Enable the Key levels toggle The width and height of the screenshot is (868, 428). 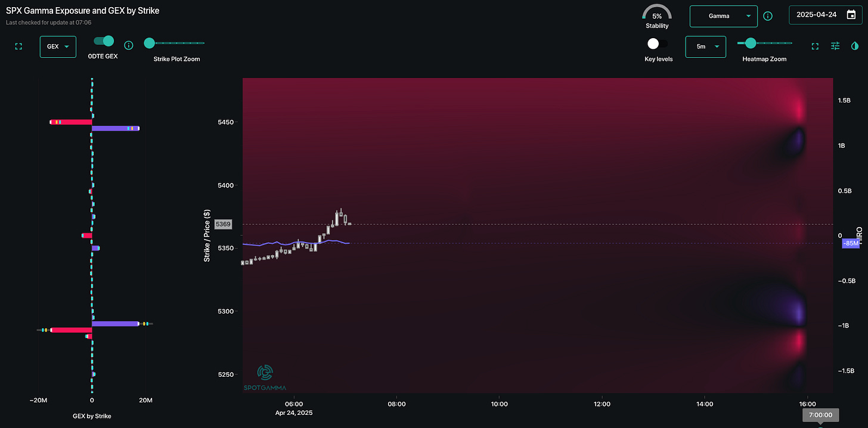point(657,44)
